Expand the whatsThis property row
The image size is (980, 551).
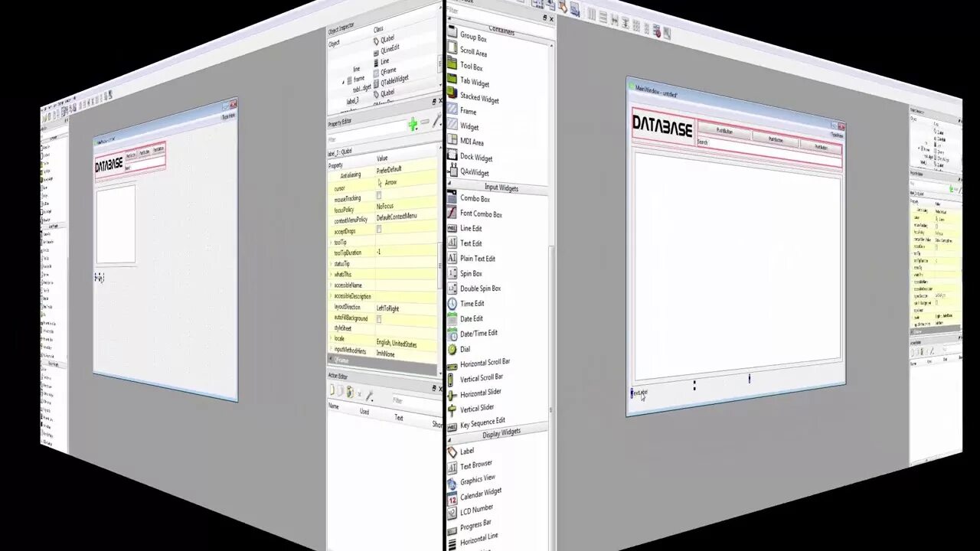[x=331, y=275]
